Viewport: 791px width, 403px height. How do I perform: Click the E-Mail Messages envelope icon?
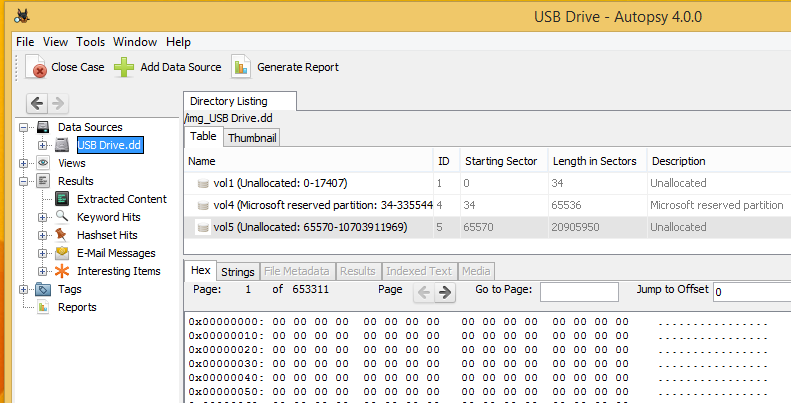[62, 253]
